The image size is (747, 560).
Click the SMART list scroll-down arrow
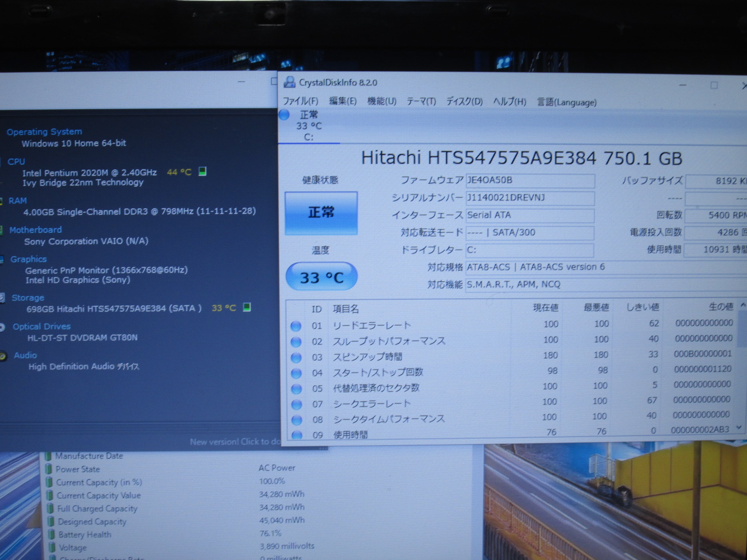[739, 427]
